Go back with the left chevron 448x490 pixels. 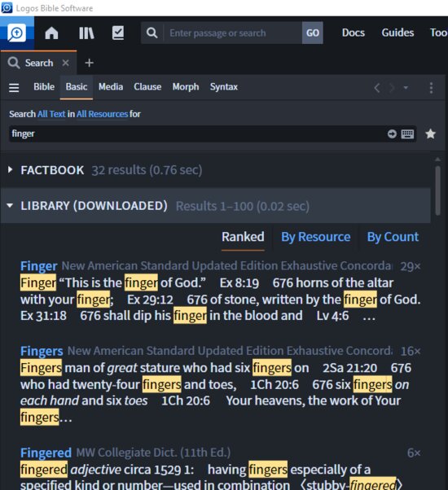click(377, 88)
